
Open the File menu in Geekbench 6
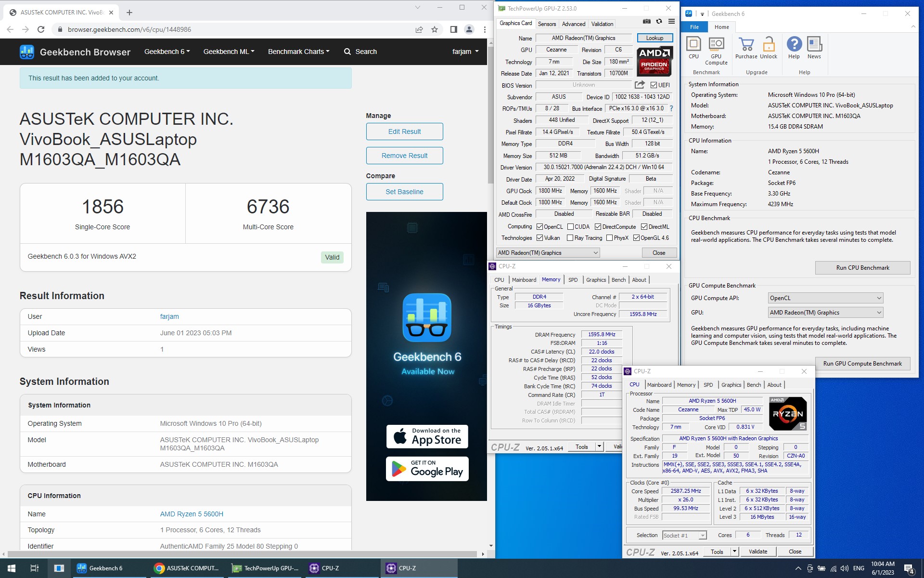tap(694, 27)
